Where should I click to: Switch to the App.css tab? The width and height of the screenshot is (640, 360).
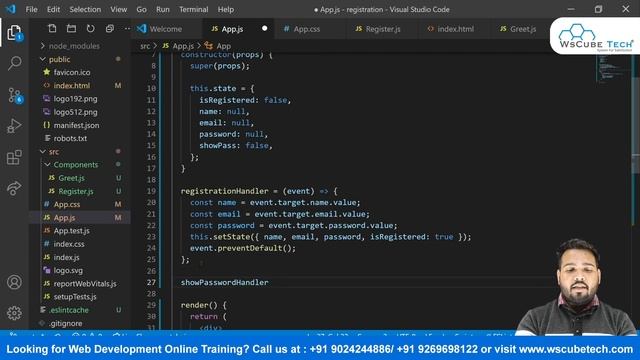[307, 29]
